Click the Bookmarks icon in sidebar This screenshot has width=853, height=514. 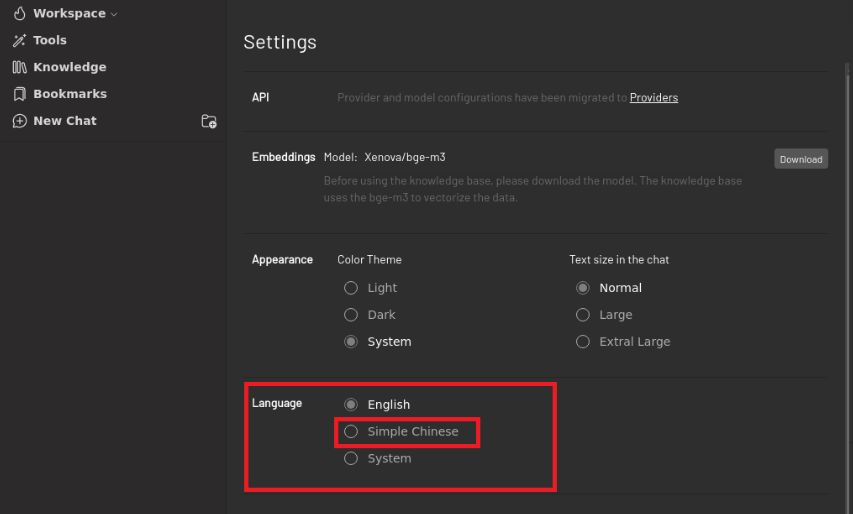pyautogui.click(x=19, y=94)
